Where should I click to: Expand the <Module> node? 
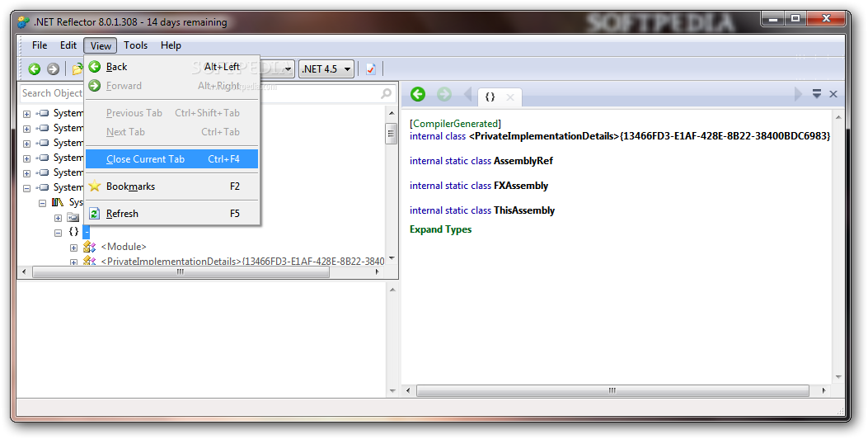[73, 248]
